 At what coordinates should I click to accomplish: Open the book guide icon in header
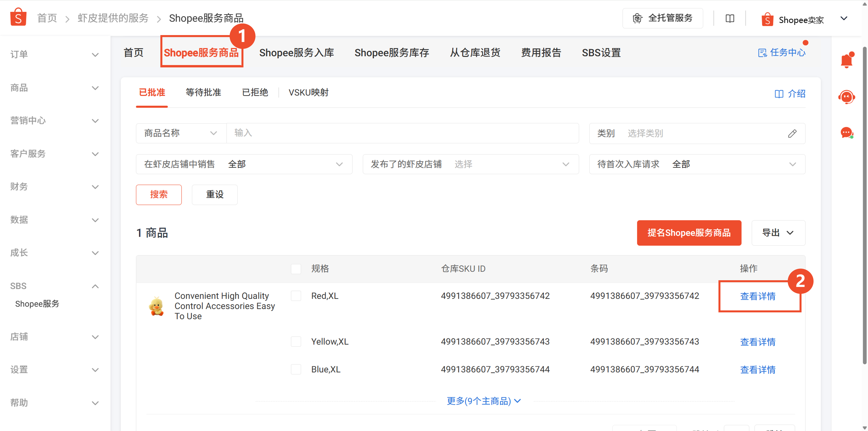coord(730,18)
